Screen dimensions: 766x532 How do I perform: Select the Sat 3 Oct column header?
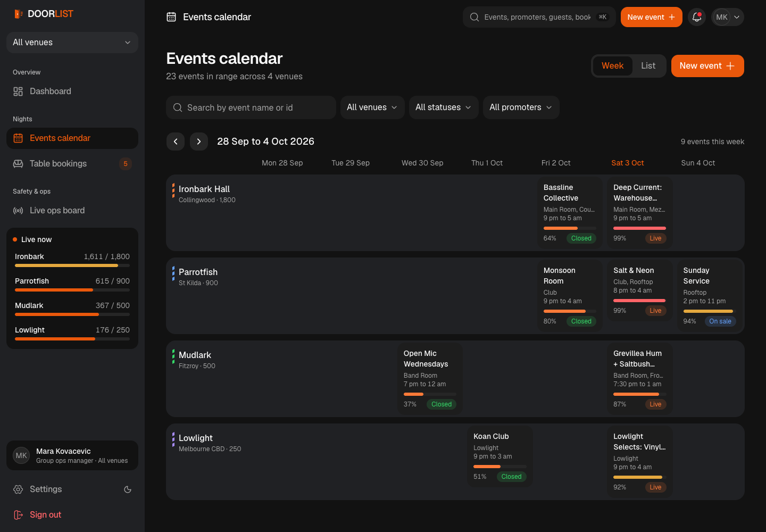point(628,163)
